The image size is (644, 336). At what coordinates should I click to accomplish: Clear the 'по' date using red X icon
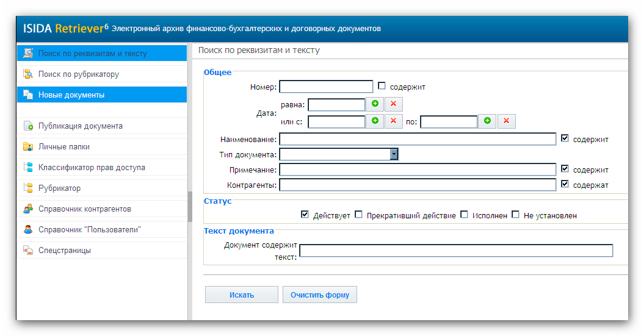tap(507, 121)
